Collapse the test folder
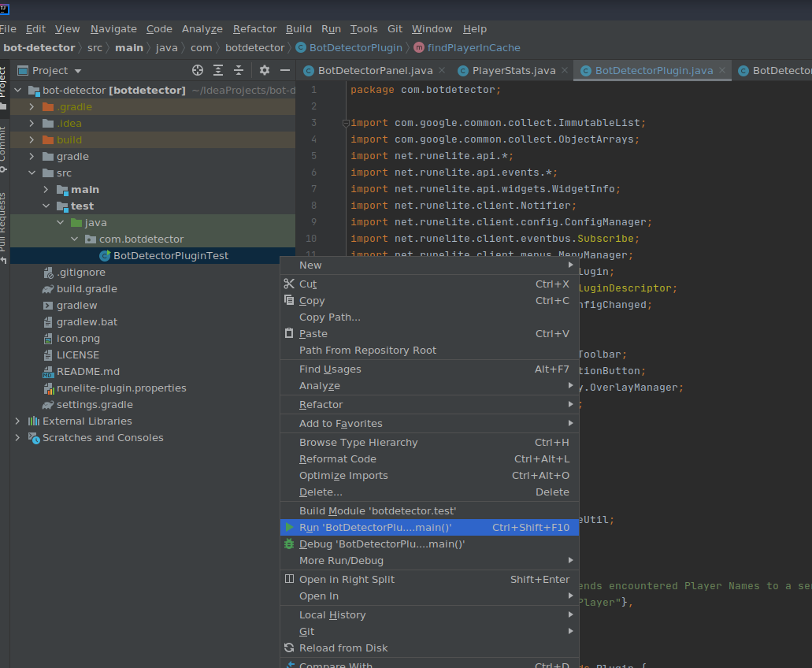Viewport: 812px width, 668px height. [x=46, y=206]
